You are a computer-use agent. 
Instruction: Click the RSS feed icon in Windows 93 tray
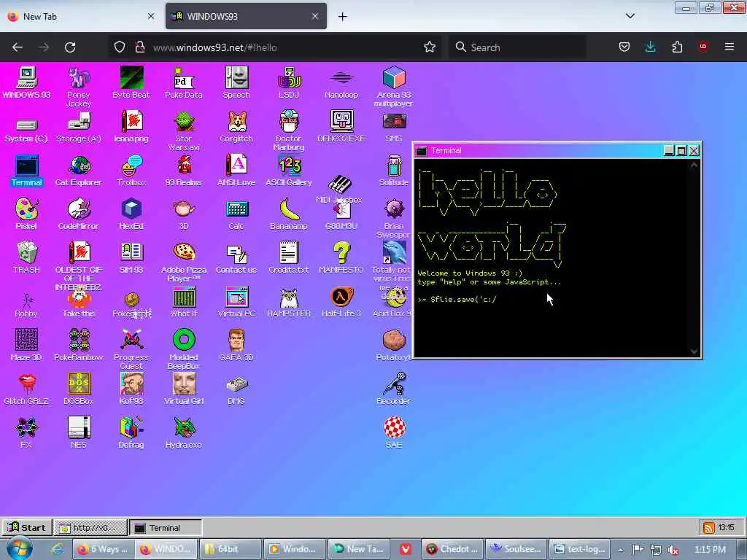[709, 528]
